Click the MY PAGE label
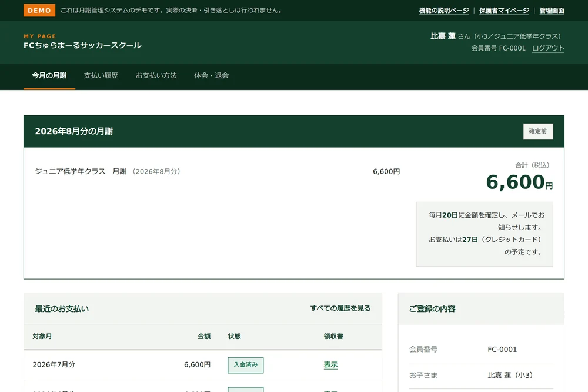The image size is (588, 392). click(x=40, y=36)
